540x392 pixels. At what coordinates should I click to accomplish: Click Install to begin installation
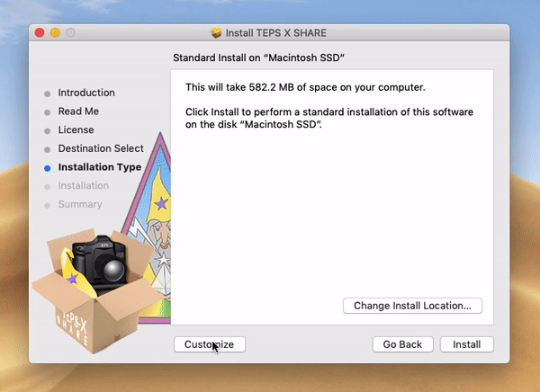pos(466,344)
